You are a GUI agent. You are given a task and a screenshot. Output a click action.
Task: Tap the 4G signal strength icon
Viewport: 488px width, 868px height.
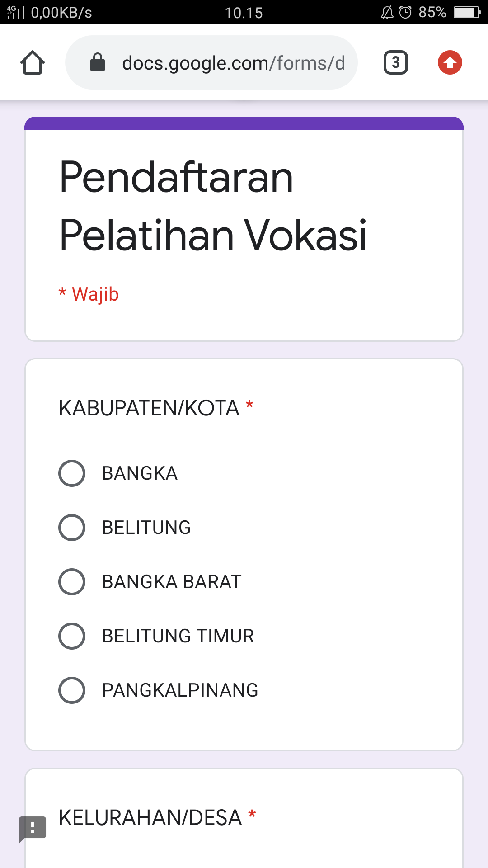(x=16, y=12)
